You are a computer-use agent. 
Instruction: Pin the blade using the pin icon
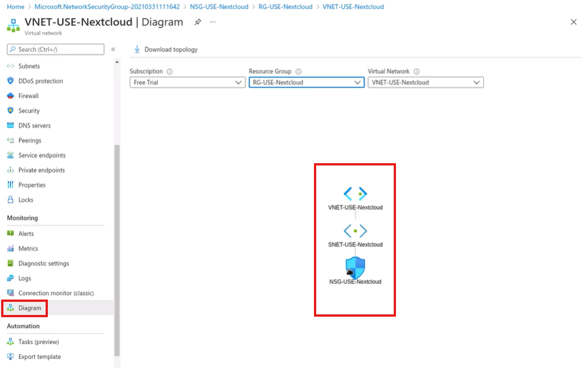(x=198, y=22)
